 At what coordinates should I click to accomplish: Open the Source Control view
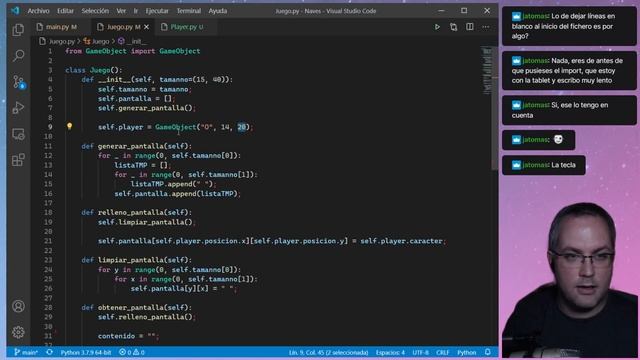pos(18,82)
